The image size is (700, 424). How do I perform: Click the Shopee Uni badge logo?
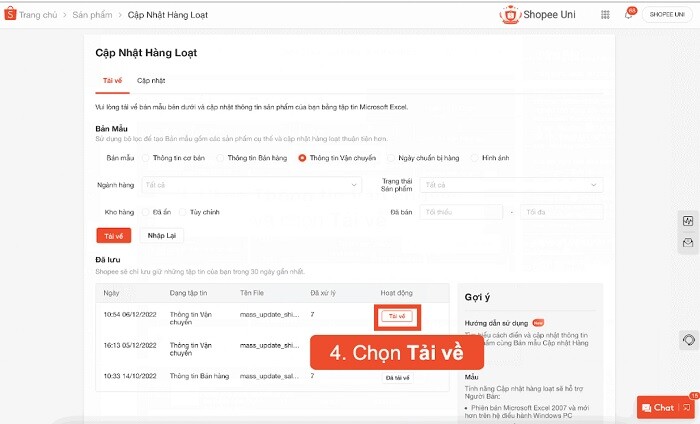pos(510,15)
